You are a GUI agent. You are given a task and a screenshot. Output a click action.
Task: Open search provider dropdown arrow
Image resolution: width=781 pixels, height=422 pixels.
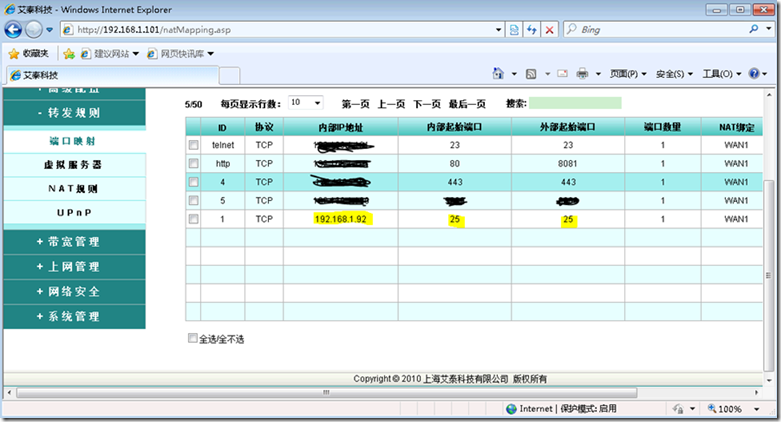pyautogui.click(x=769, y=29)
